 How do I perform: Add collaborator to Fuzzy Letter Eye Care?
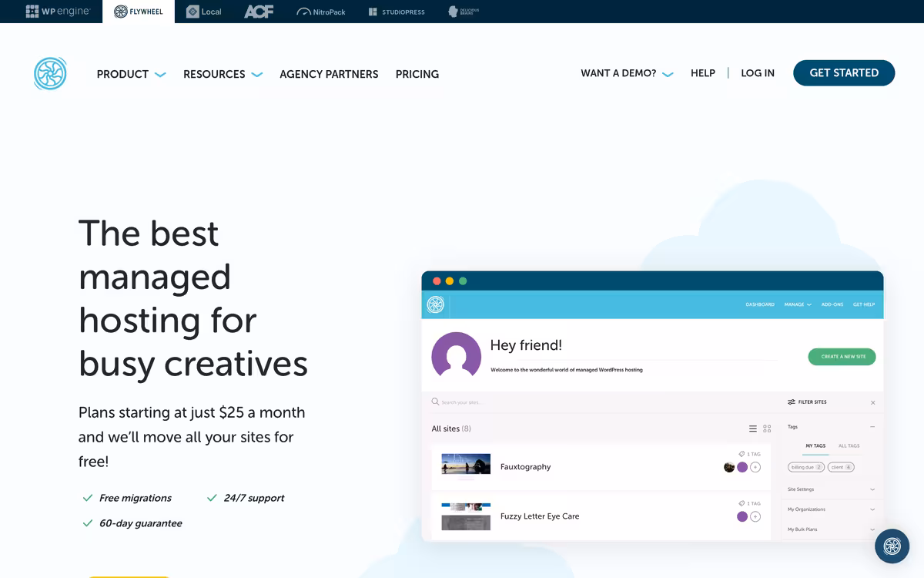point(755,516)
